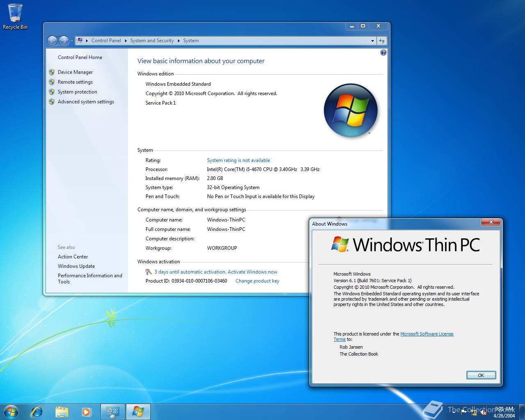Click the Back navigation arrow
The image size is (525, 420).
tap(52, 41)
